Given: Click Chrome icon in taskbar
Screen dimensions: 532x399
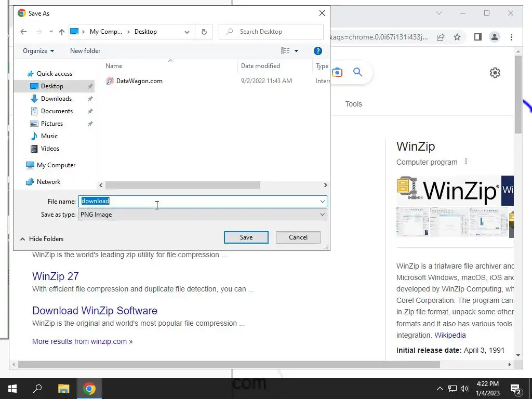Looking at the screenshot, I should coord(89,389).
